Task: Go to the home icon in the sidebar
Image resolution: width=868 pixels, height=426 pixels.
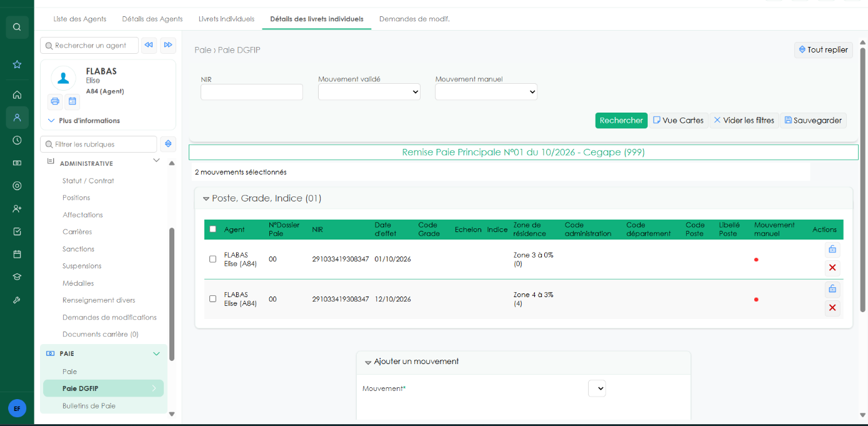Action: 17,95
